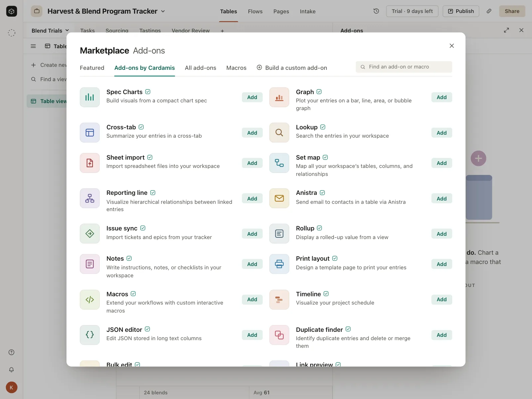532x399 pixels.
Task: Click the Trial 9 days left button
Action: pos(412,11)
